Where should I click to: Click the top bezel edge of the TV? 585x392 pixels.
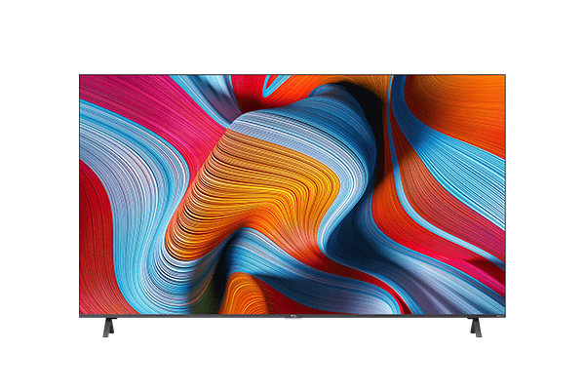[292, 75]
